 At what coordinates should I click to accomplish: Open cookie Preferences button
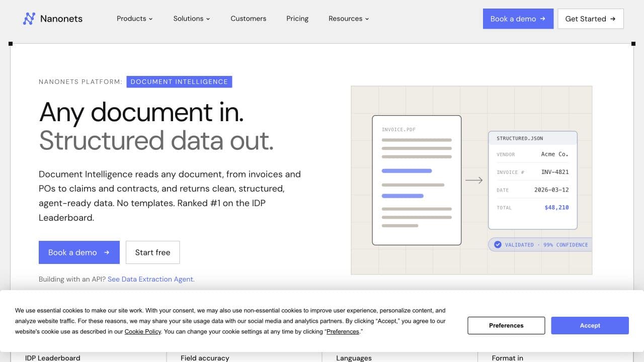click(506, 325)
